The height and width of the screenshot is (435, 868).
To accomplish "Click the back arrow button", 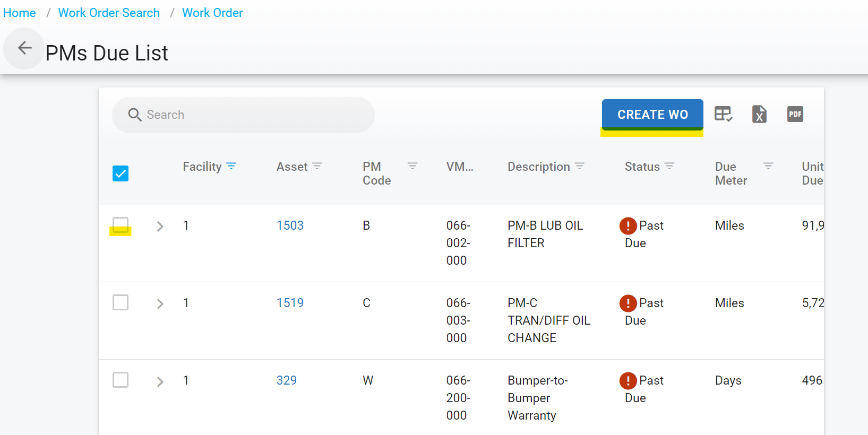I will point(24,48).
